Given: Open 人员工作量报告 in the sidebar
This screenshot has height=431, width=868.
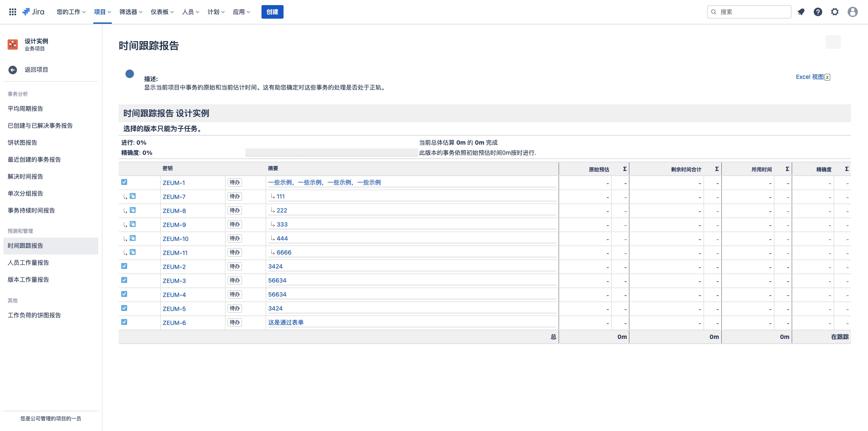Looking at the screenshot, I should [51, 263].
